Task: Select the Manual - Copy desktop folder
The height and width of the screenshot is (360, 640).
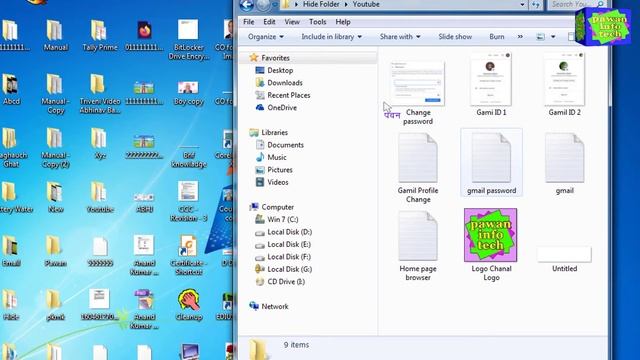Action: [x=55, y=94]
